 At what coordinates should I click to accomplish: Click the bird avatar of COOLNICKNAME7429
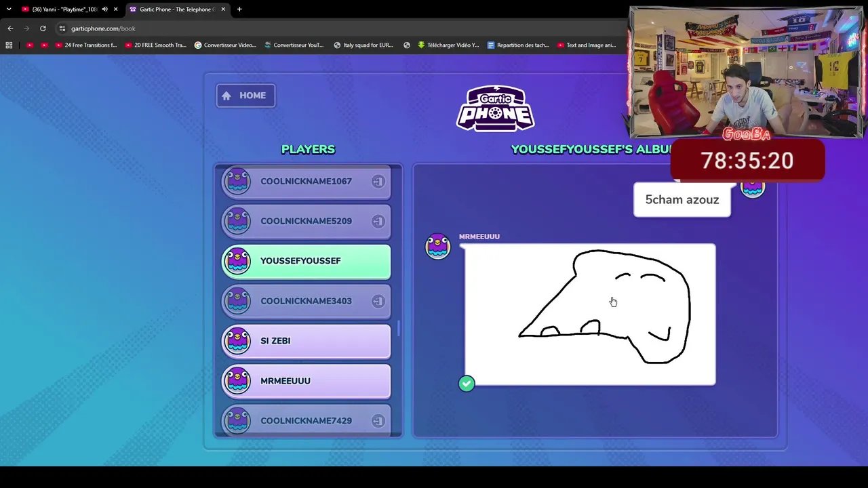click(x=237, y=420)
